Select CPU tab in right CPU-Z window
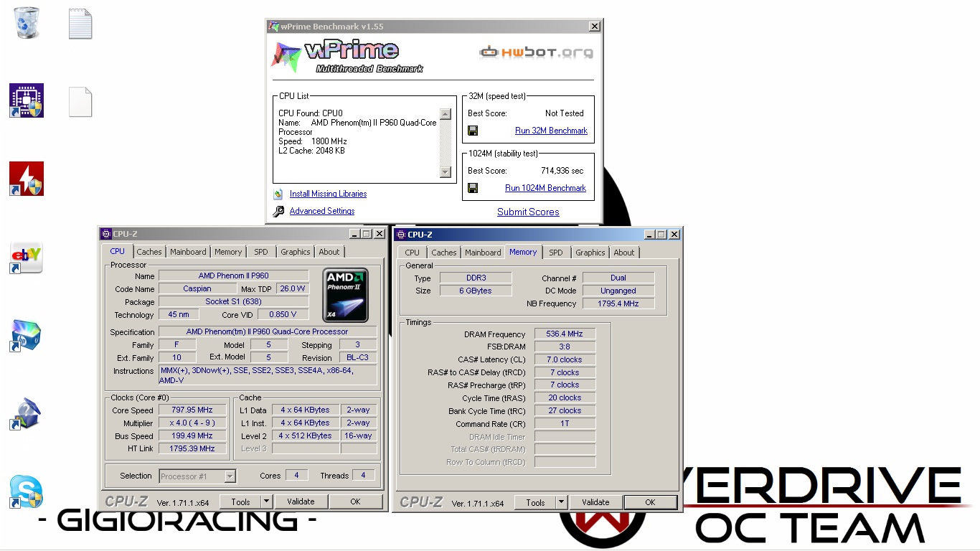This screenshot has width=980, height=551. coord(412,253)
